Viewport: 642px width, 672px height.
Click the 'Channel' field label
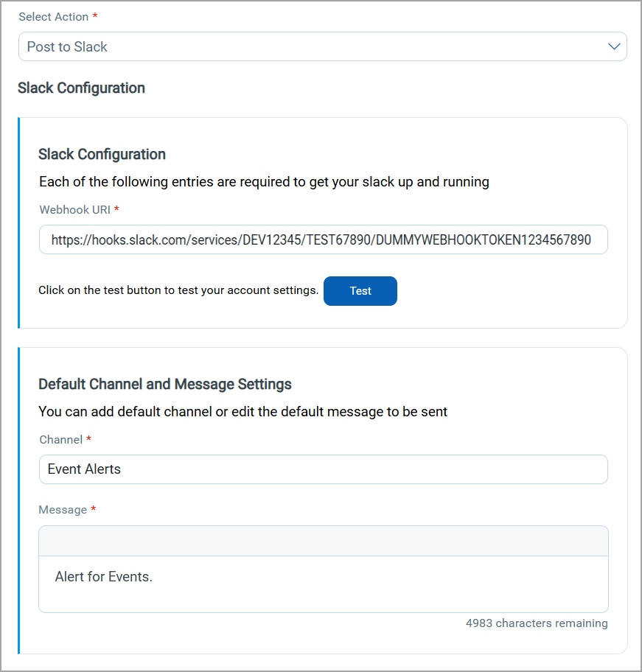61,439
